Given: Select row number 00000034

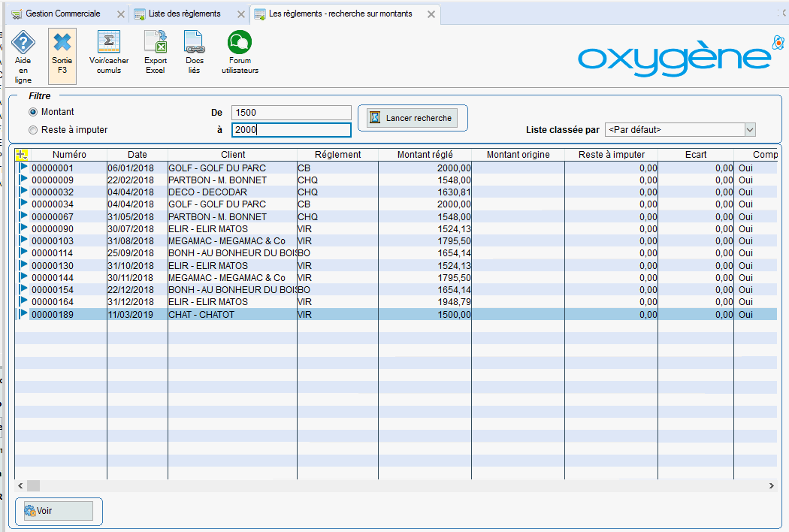Looking at the screenshot, I should [53, 204].
